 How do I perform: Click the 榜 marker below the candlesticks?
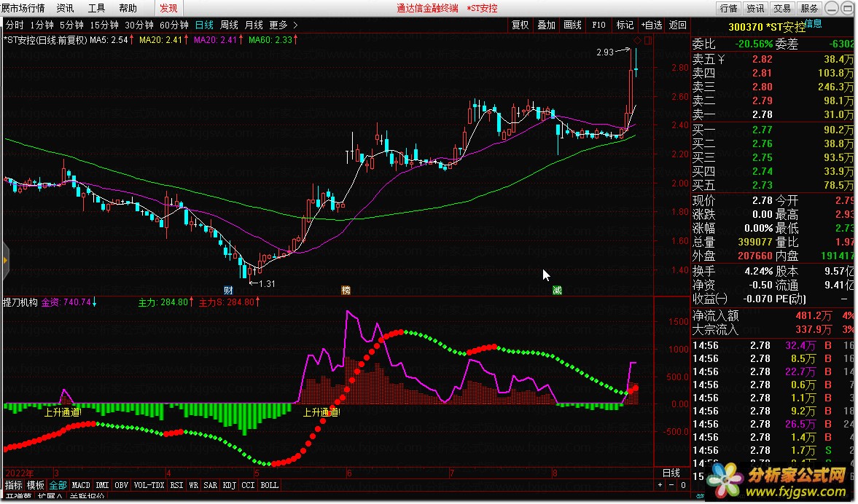[x=346, y=291]
